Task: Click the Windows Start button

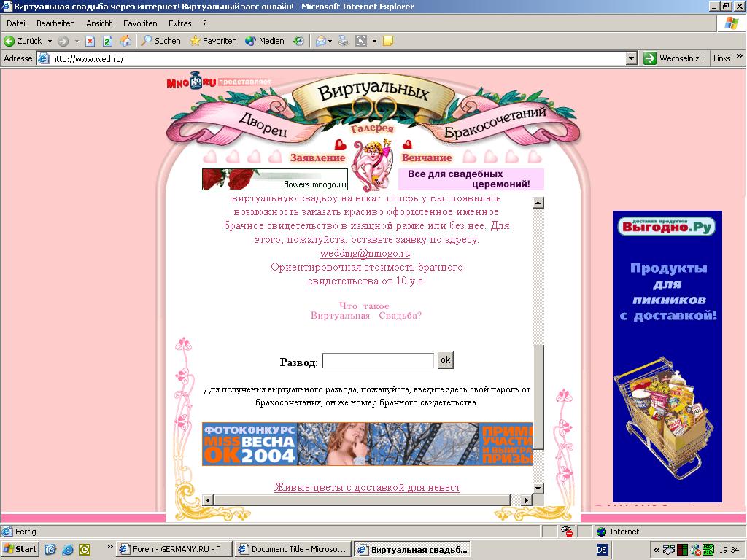Action: (20, 549)
